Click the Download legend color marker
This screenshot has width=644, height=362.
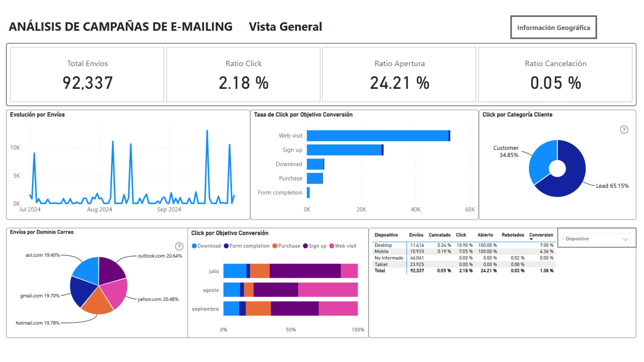[194, 246]
